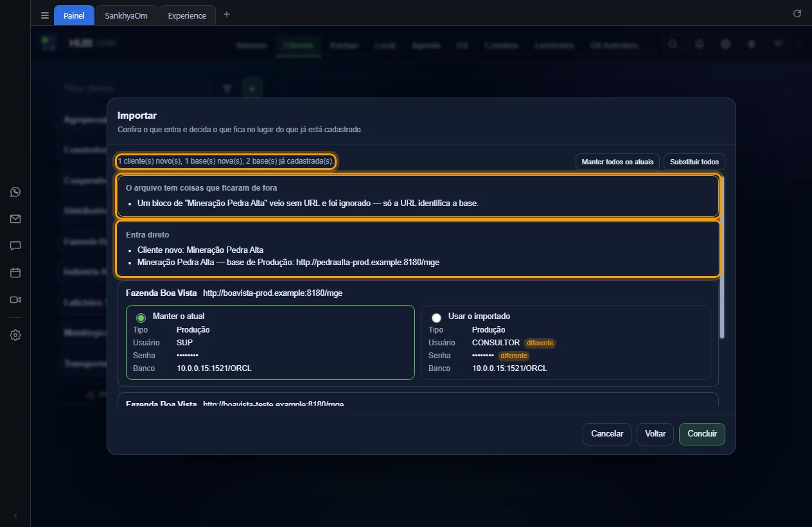
Task: Click the 'Confira o que entra' subtitle text
Action: click(240, 129)
